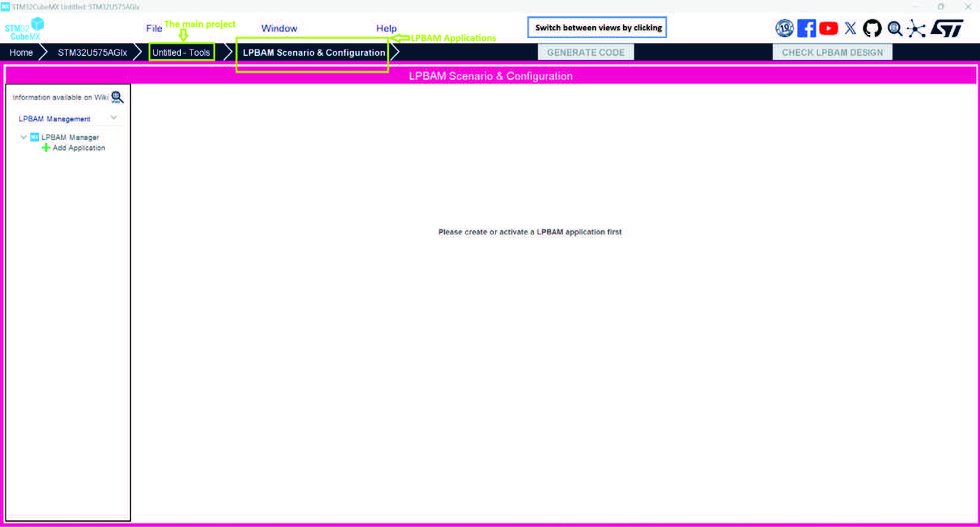Click the 'Information available on Wiki' text
The height and width of the screenshot is (527, 980).
[x=61, y=97]
